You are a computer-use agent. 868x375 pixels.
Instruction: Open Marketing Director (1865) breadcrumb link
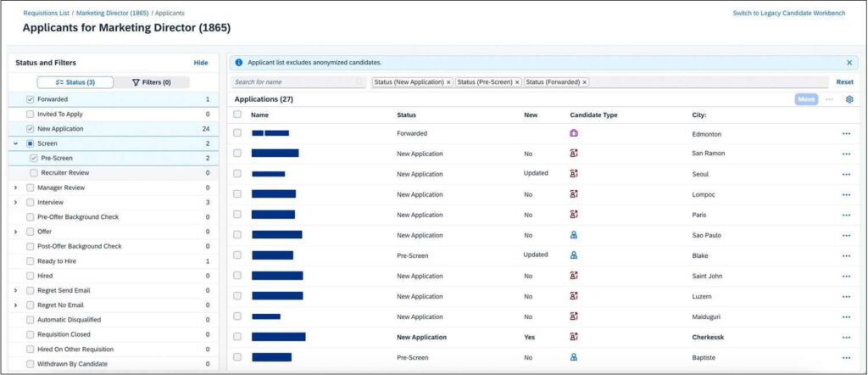(113, 13)
